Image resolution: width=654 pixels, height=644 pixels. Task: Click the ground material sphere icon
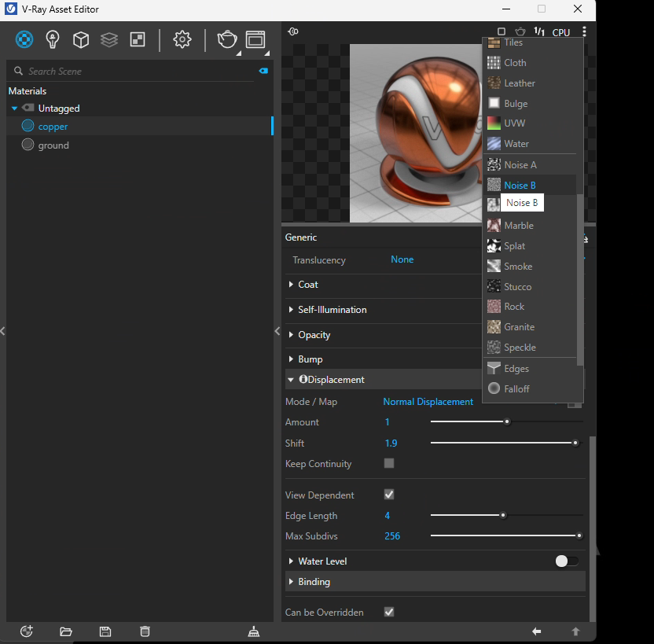tap(28, 145)
